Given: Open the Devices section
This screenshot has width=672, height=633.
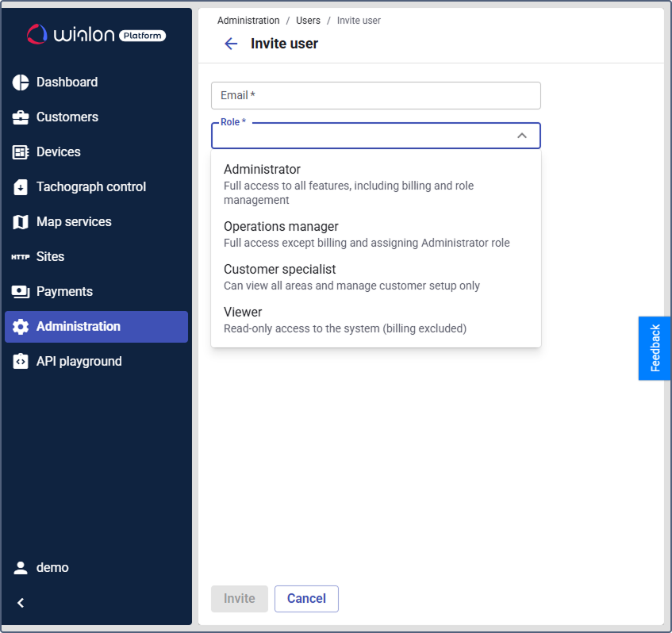Looking at the screenshot, I should pyautogui.click(x=62, y=152).
